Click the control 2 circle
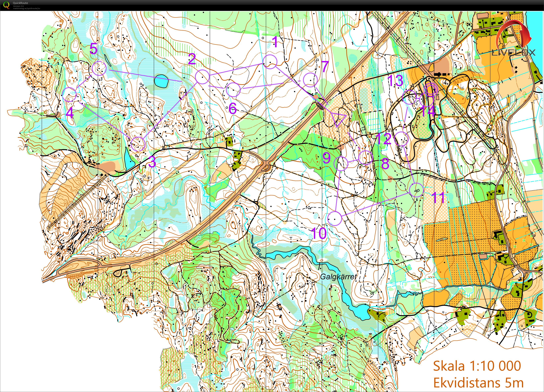This screenshot has height=392, width=544. [202, 77]
